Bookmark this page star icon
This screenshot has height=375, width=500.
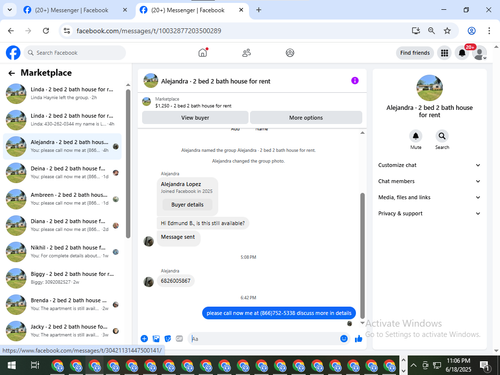click(x=447, y=31)
